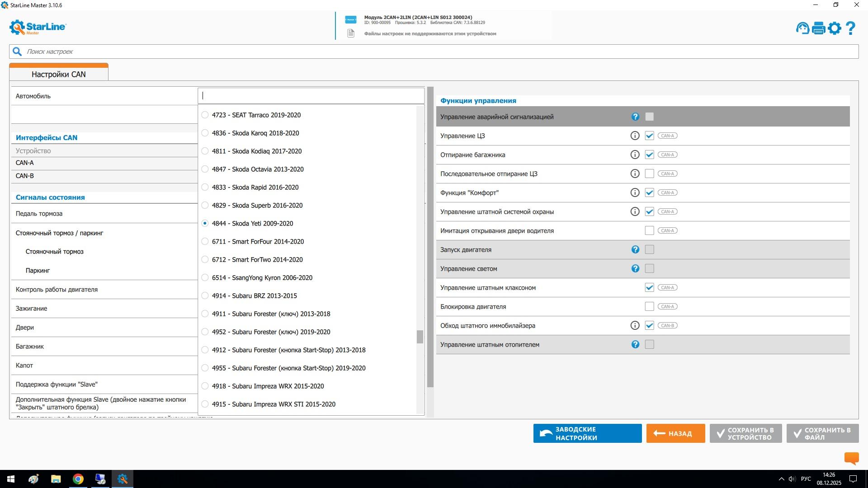Click info icon for Обход штатного иммобилайзера
This screenshot has height=488, width=868.
pos(635,325)
